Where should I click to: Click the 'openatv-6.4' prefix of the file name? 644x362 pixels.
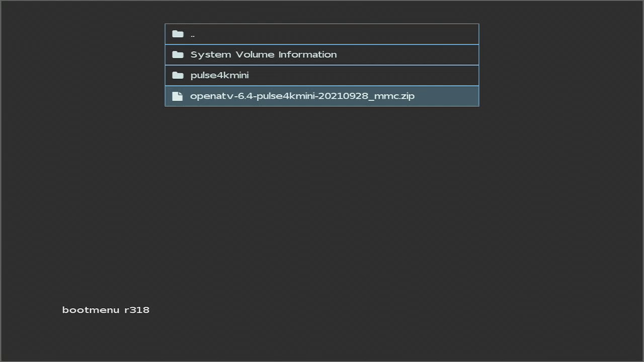click(221, 96)
